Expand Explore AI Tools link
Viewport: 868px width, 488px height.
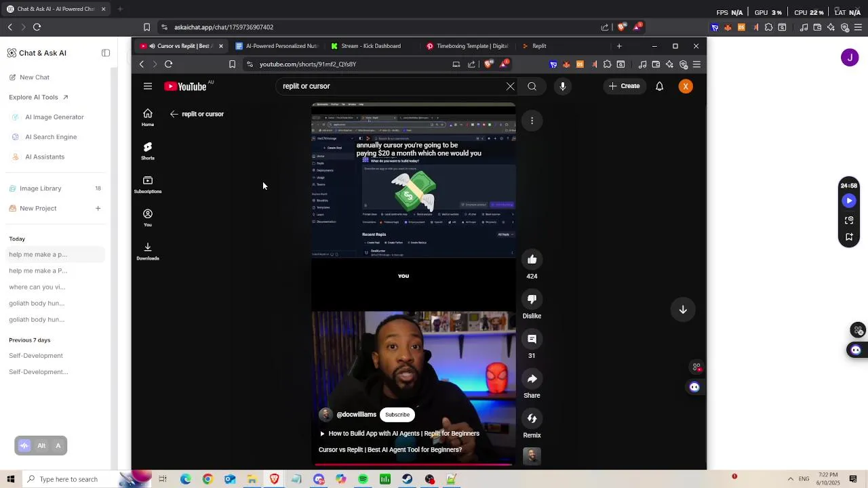coord(39,97)
